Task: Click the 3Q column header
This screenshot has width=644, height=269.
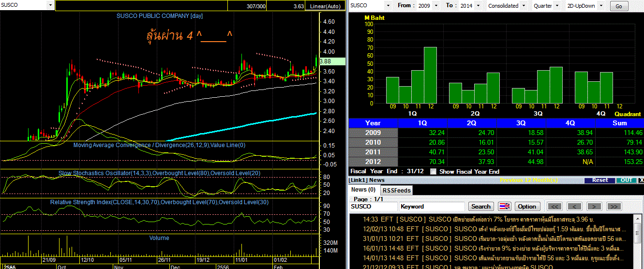Action: pyautogui.click(x=521, y=123)
